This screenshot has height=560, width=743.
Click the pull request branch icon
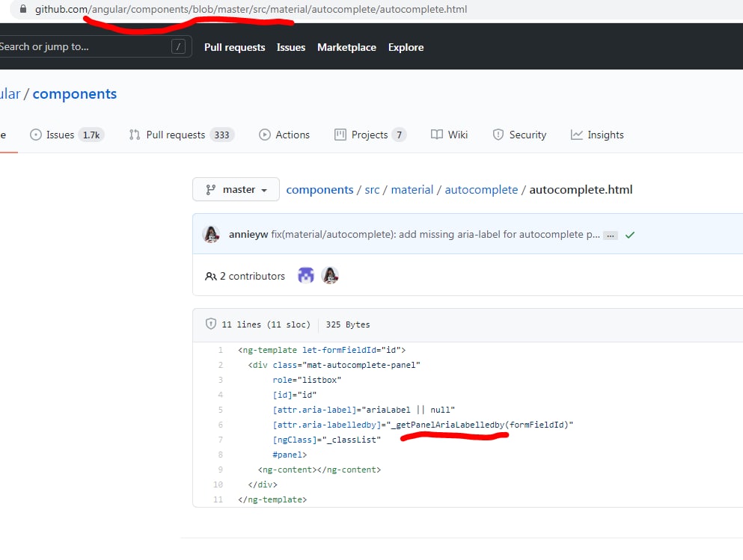coord(135,135)
